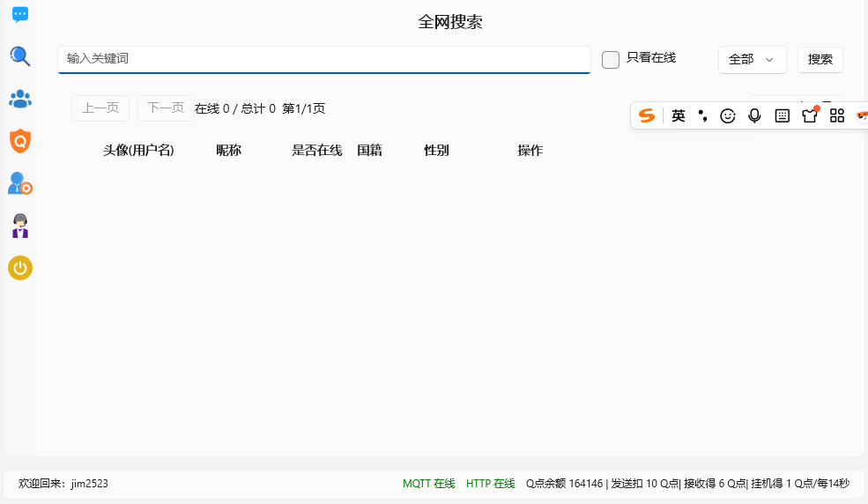Viewport: 868px width, 504px height.
Task: Open the magnifier search icon in sidebar
Action: [19, 56]
